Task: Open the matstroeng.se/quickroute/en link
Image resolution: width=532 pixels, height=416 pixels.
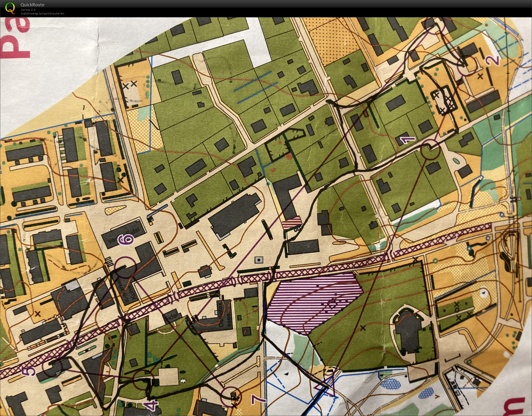Action: (42, 13)
